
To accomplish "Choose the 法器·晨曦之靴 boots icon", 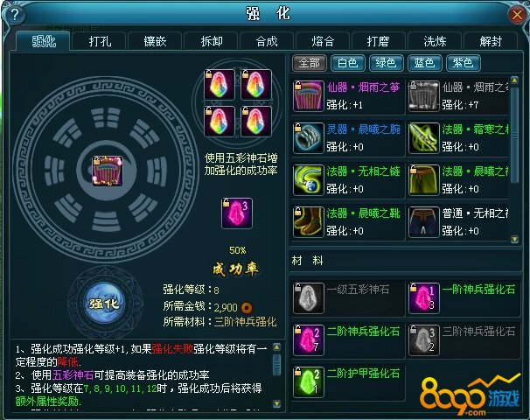I will 308,222.
